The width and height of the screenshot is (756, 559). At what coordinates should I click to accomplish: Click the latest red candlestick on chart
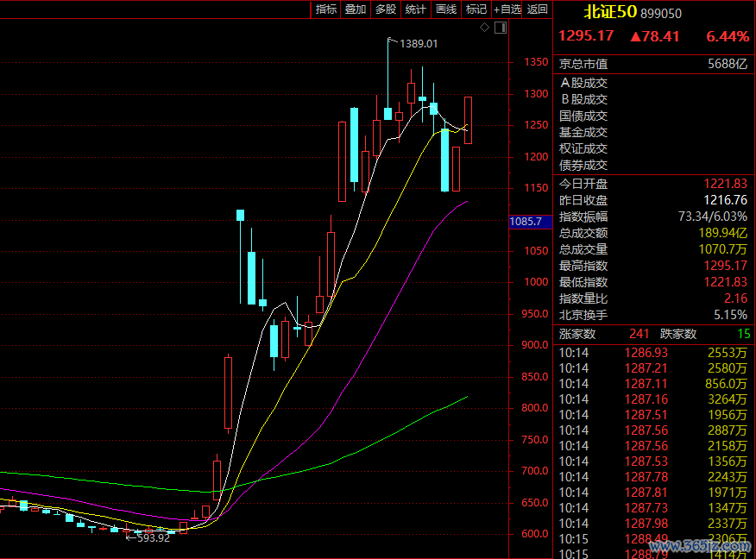(x=468, y=120)
